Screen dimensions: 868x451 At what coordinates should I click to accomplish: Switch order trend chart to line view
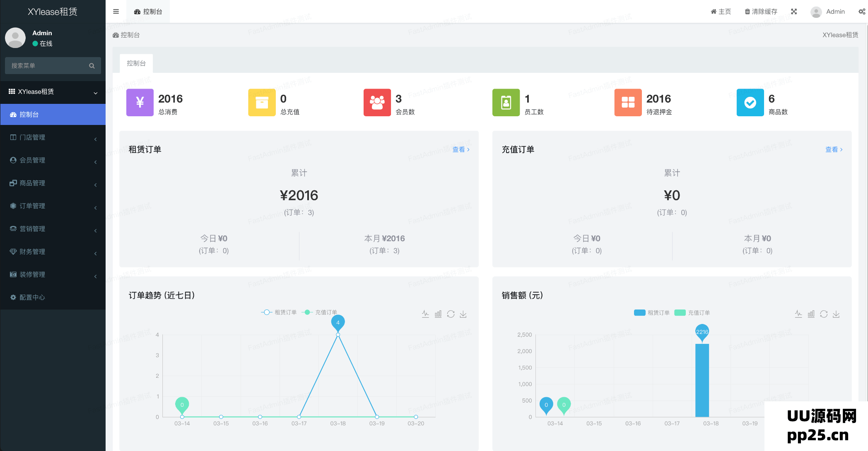pyautogui.click(x=425, y=314)
